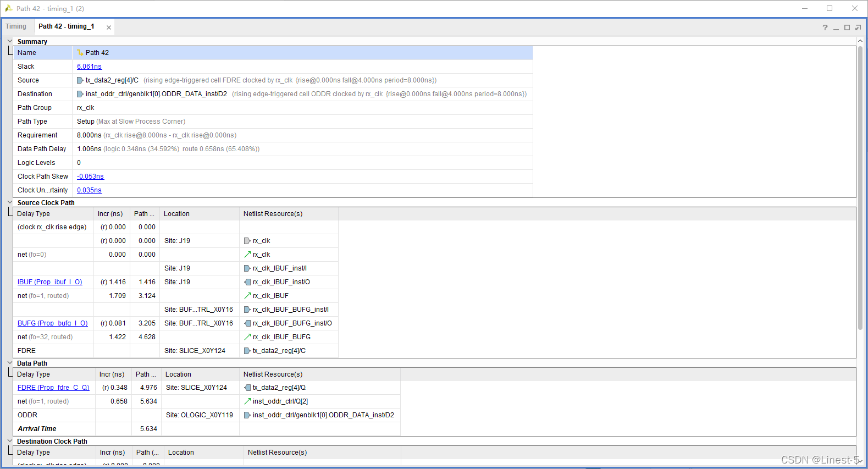
Task: Click Incr (ns) header in Source Clock Path
Action: coord(112,214)
